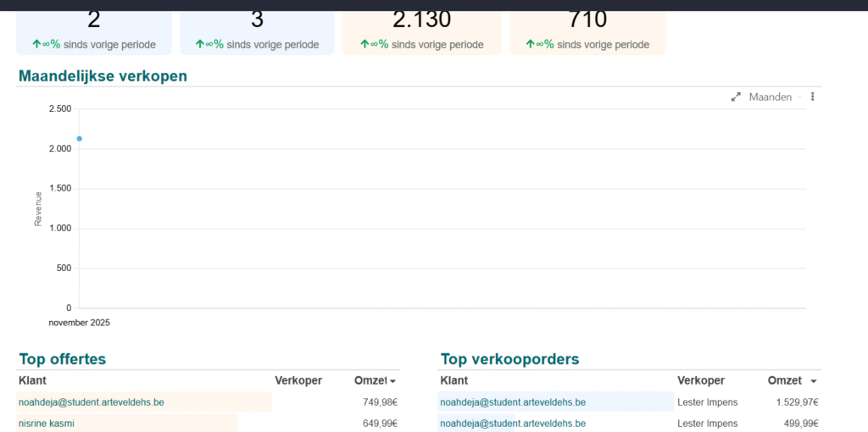
Task: Click Verkoper column header in Top verkooporders
Action: click(x=701, y=381)
